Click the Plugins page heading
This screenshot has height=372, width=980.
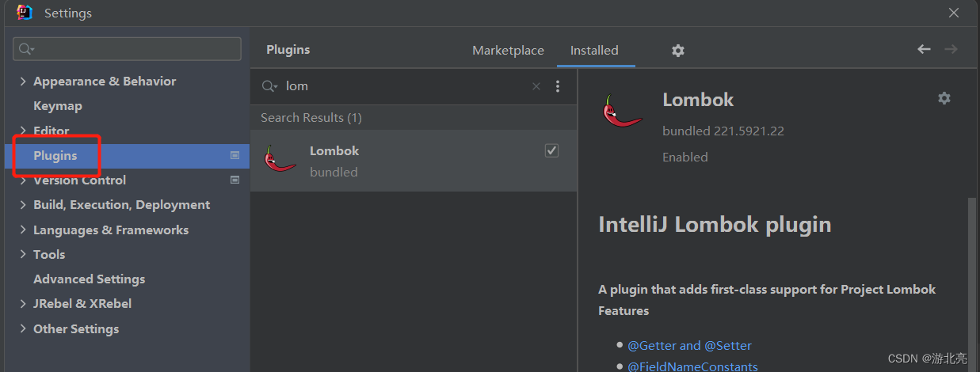pyautogui.click(x=288, y=50)
